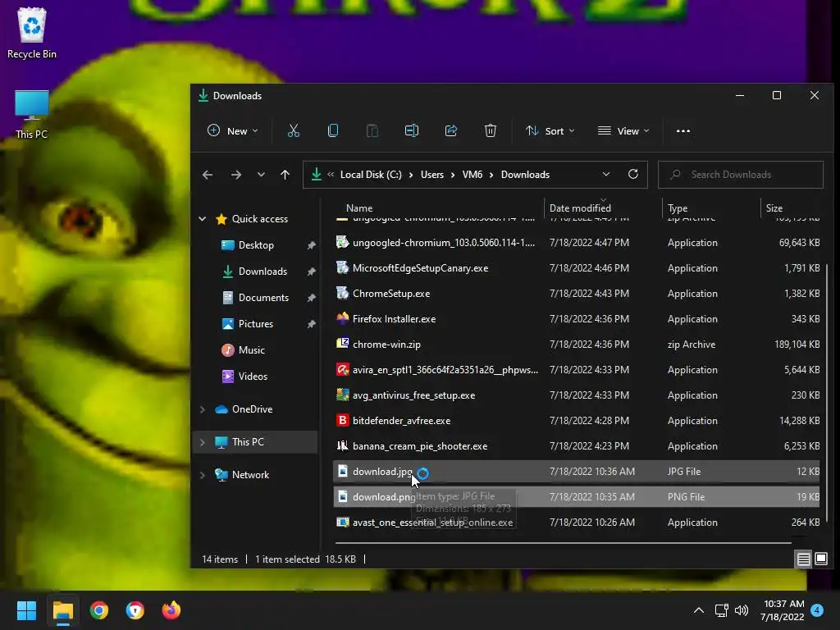Sort by Type column header
Viewport: 840px width, 630px height.
coord(678,208)
